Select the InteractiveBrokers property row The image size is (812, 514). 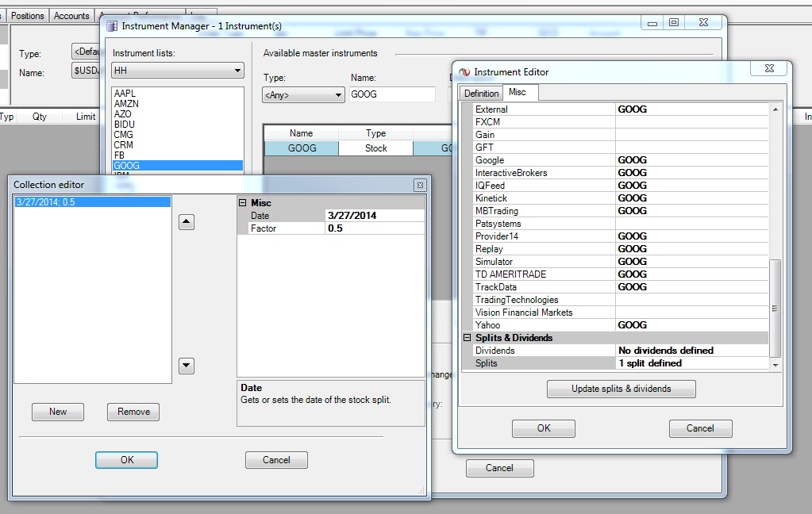[622, 173]
